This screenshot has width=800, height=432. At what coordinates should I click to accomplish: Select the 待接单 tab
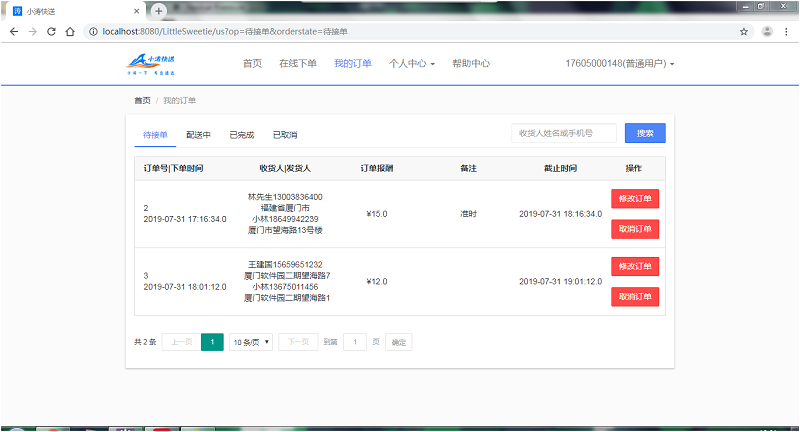[x=155, y=135]
